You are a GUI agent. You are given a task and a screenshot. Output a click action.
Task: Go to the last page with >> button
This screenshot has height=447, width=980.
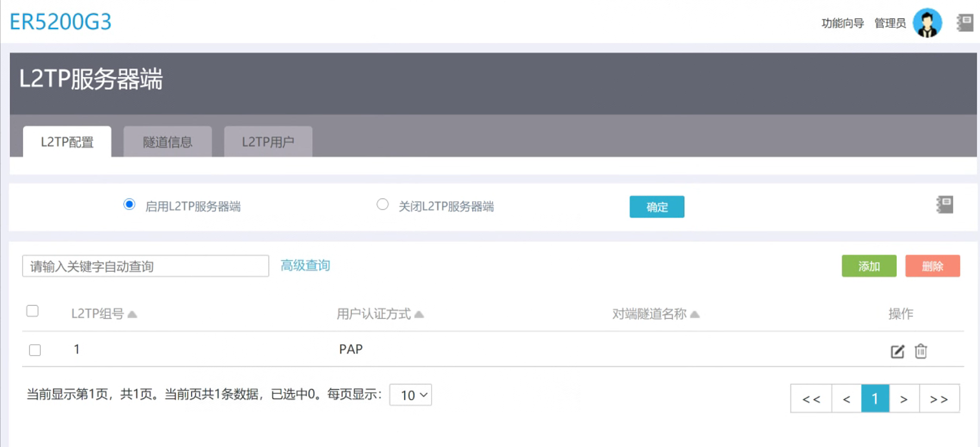(x=939, y=399)
